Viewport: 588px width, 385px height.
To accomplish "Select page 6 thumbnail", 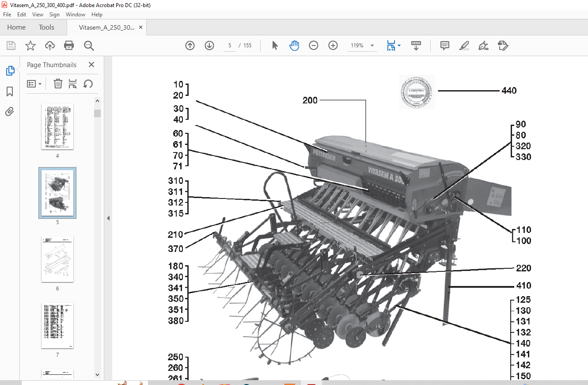I will click(x=57, y=259).
